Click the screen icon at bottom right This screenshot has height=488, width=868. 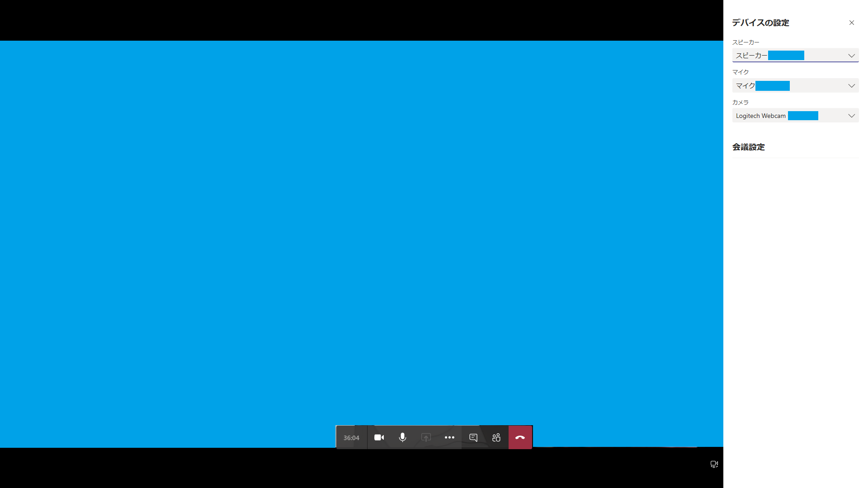pyautogui.click(x=714, y=464)
